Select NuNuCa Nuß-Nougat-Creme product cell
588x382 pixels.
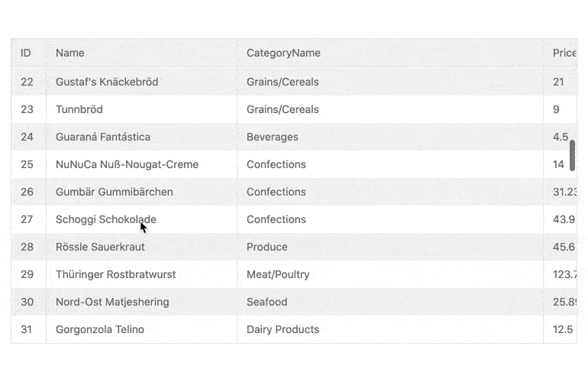[127, 164]
